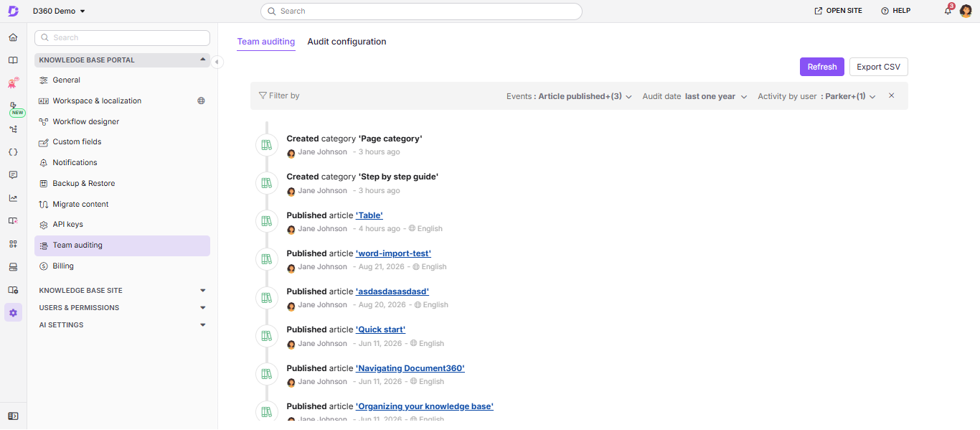The width and height of the screenshot is (980, 430).
Task: Click the category icon beside 'Page category'
Action: 267,145
